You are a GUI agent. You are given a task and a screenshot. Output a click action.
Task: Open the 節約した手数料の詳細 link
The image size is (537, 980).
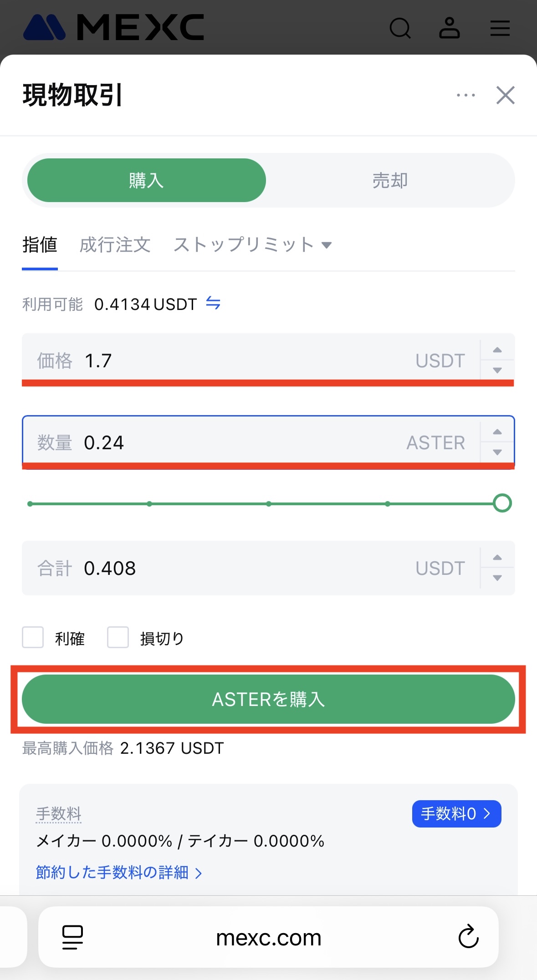[118, 873]
